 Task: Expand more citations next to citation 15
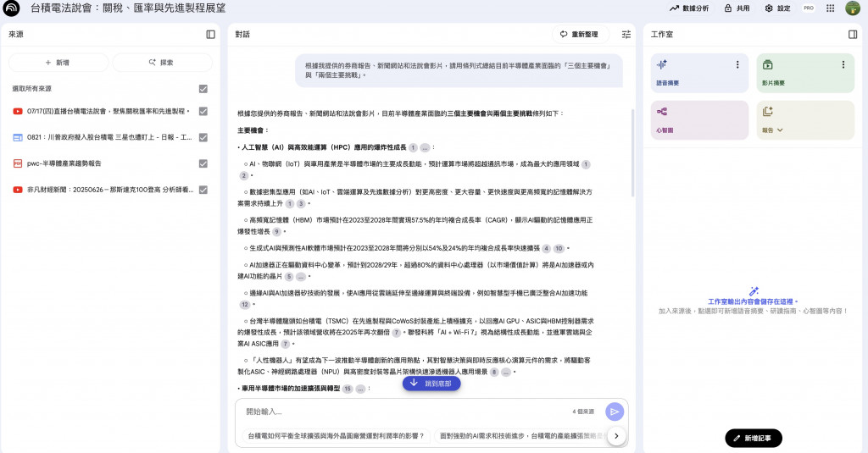360,389
